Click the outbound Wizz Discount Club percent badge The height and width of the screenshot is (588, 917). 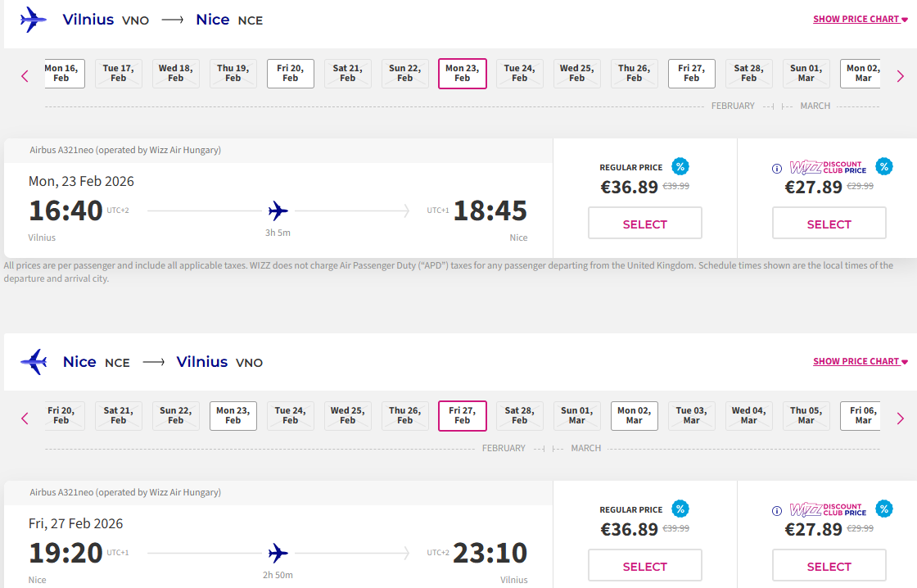(x=883, y=166)
